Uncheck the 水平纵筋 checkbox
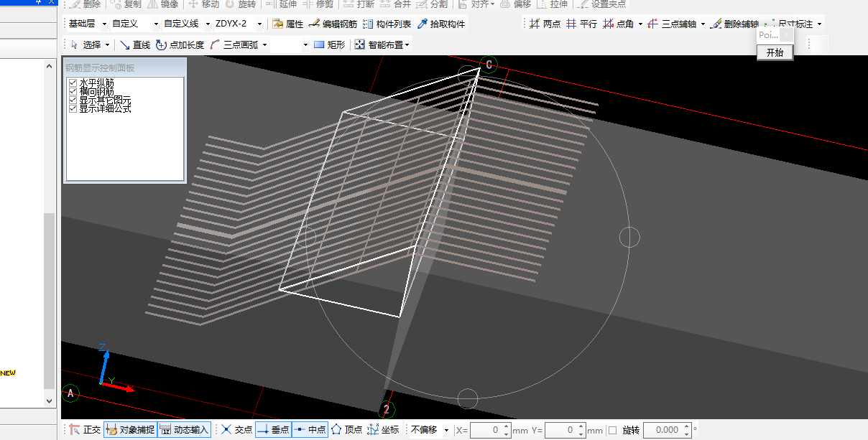 click(73, 83)
